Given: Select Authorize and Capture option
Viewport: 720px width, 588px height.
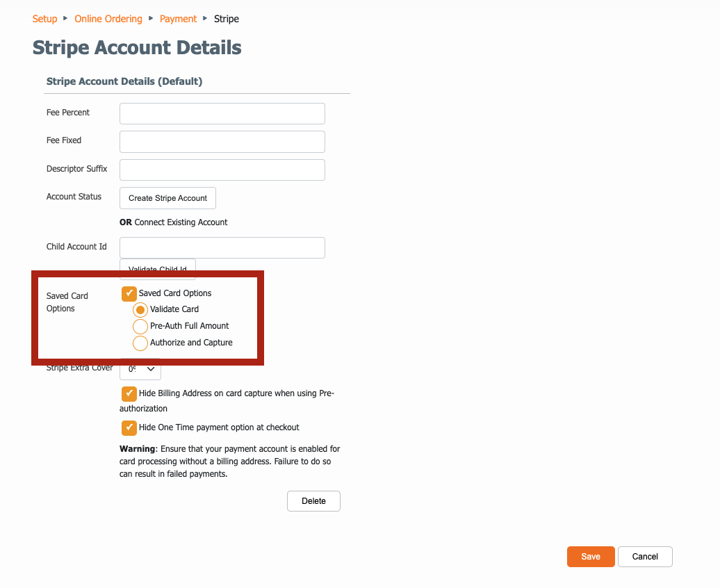Looking at the screenshot, I should [140, 343].
